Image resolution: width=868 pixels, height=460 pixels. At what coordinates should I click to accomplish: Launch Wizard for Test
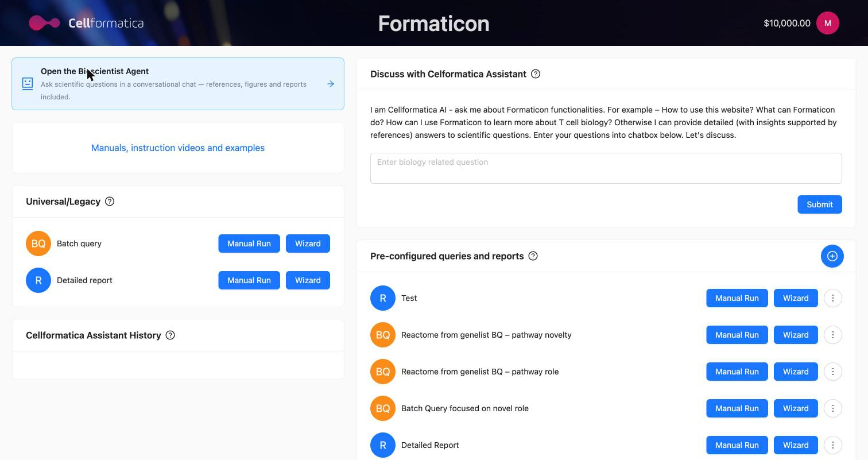(x=796, y=298)
